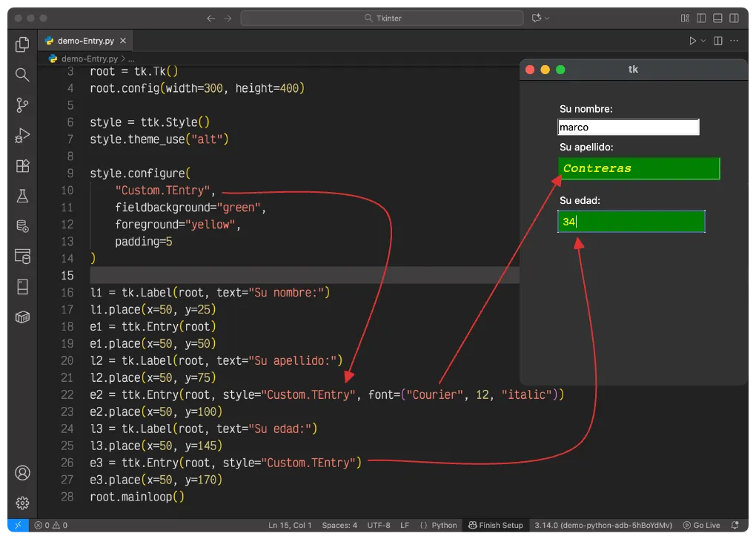Click the Go Live status bar button
The width and height of the screenshot is (756, 539).
(701, 525)
